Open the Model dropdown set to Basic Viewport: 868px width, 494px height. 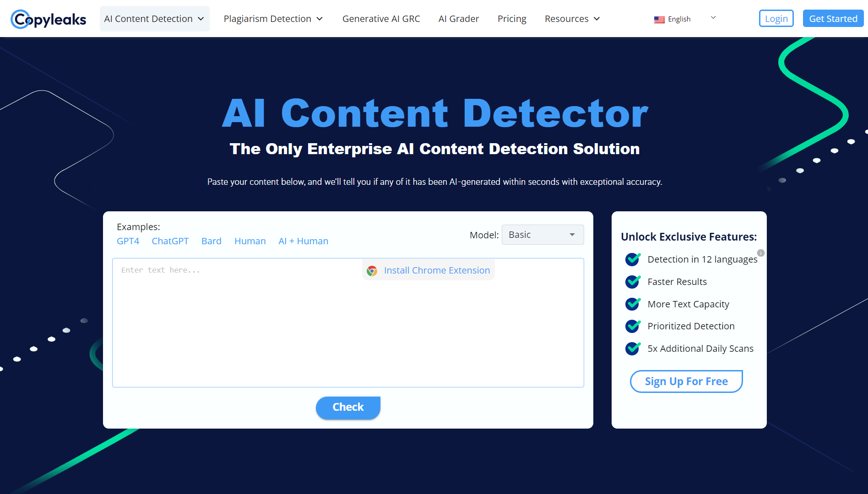point(542,235)
